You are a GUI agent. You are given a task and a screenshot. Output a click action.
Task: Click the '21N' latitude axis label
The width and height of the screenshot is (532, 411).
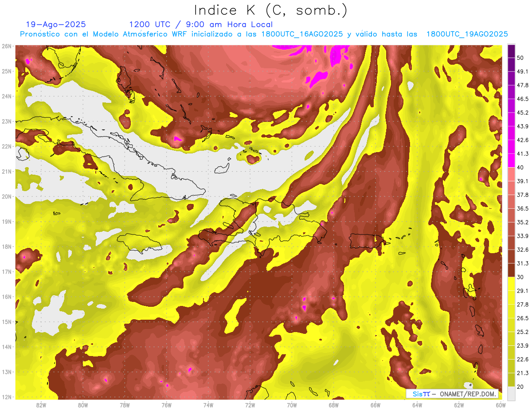point(7,171)
